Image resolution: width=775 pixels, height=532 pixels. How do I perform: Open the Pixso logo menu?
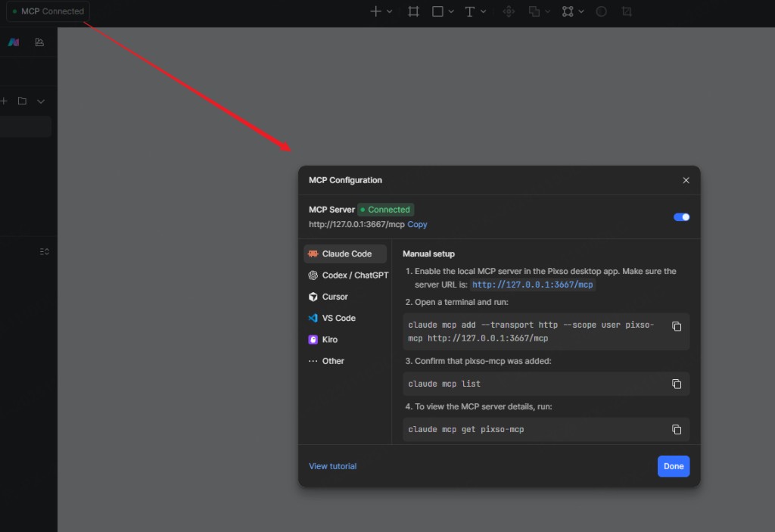point(14,42)
